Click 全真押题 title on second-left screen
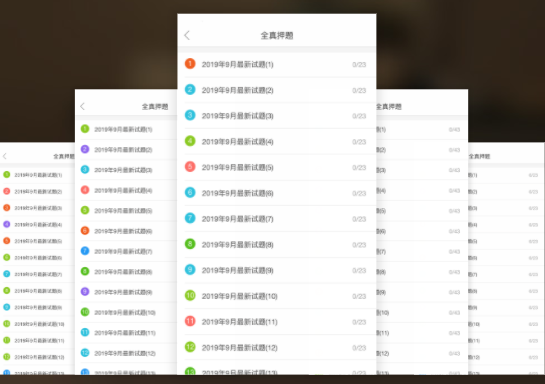545x384 pixels. coord(155,107)
